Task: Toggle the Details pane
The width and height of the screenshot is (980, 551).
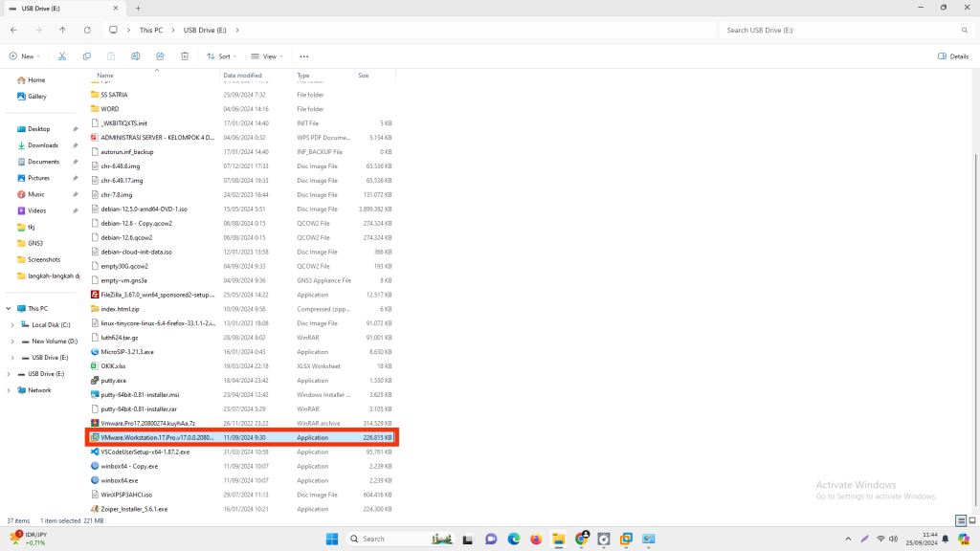Action: pyautogui.click(x=953, y=56)
